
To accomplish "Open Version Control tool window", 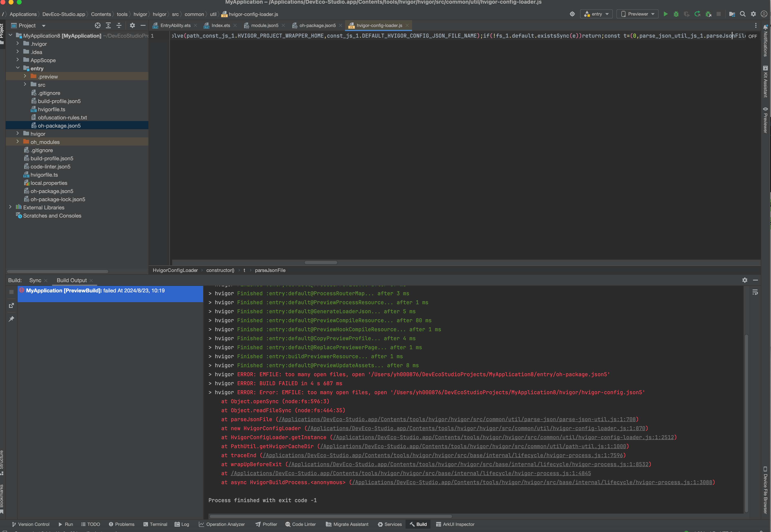I will pos(31,524).
